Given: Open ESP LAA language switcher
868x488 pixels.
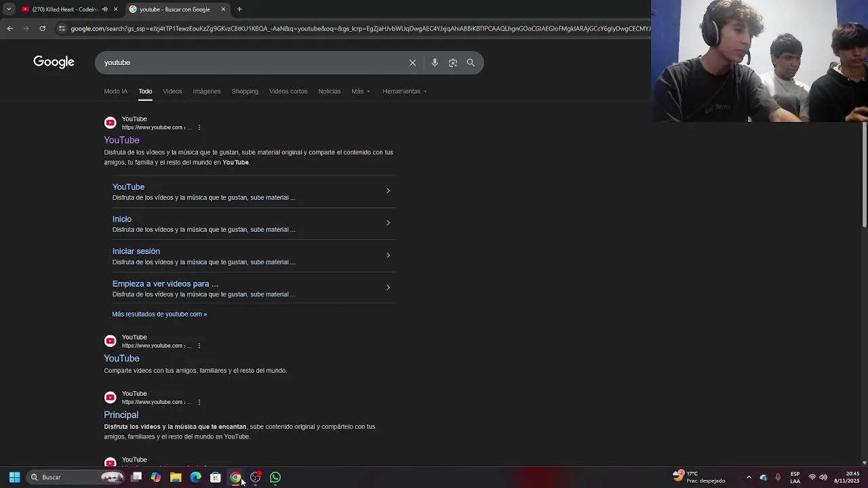Looking at the screenshot, I should tap(795, 477).
